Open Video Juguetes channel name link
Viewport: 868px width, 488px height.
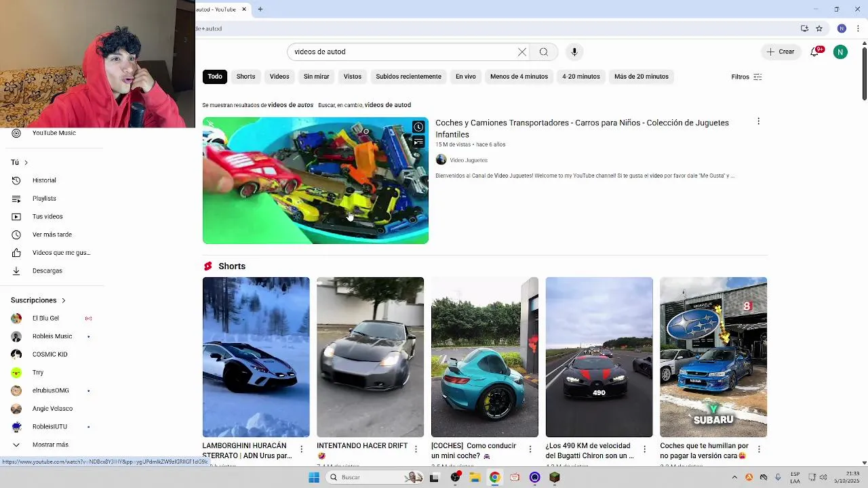coord(469,160)
